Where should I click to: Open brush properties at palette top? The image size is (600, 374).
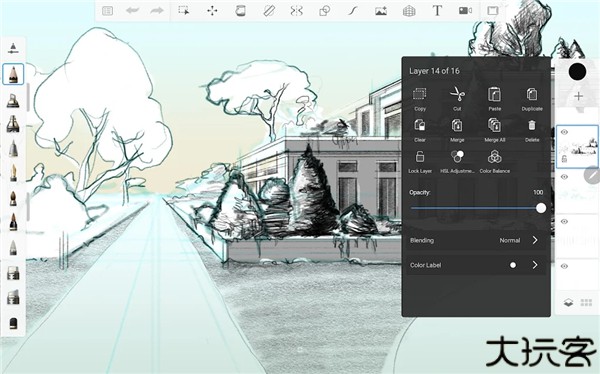(x=13, y=49)
